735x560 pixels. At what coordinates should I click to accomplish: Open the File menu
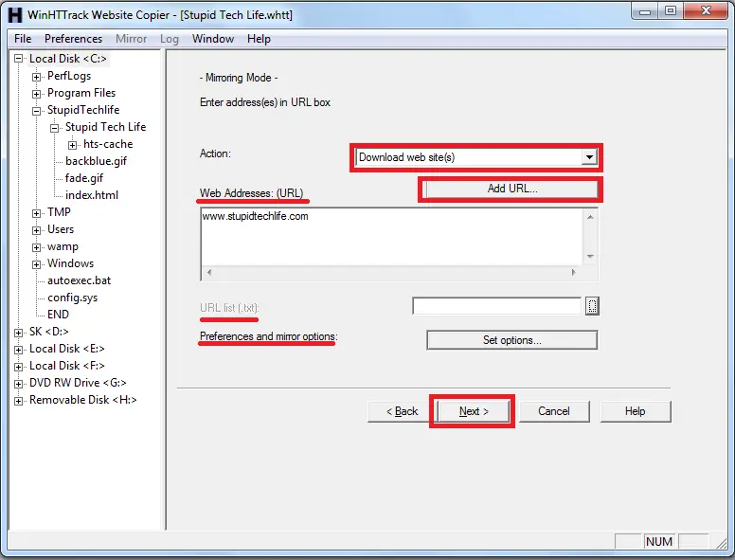point(23,39)
